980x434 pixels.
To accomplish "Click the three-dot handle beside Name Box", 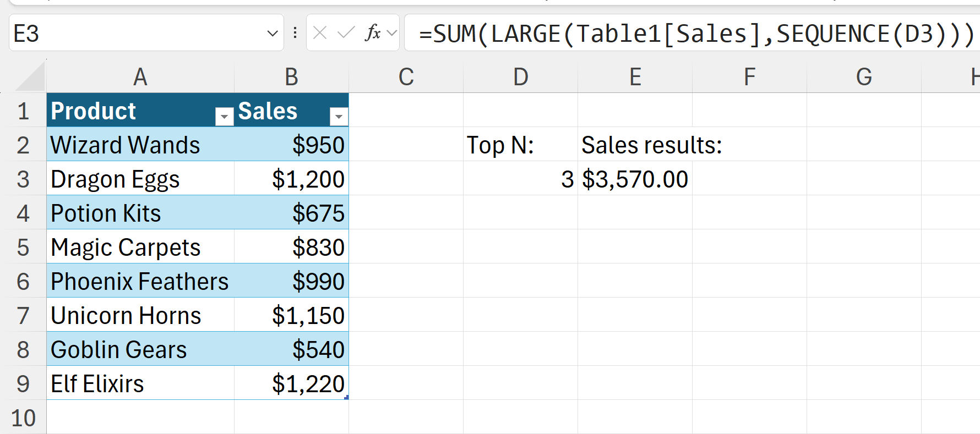I will pyautogui.click(x=295, y=33).
